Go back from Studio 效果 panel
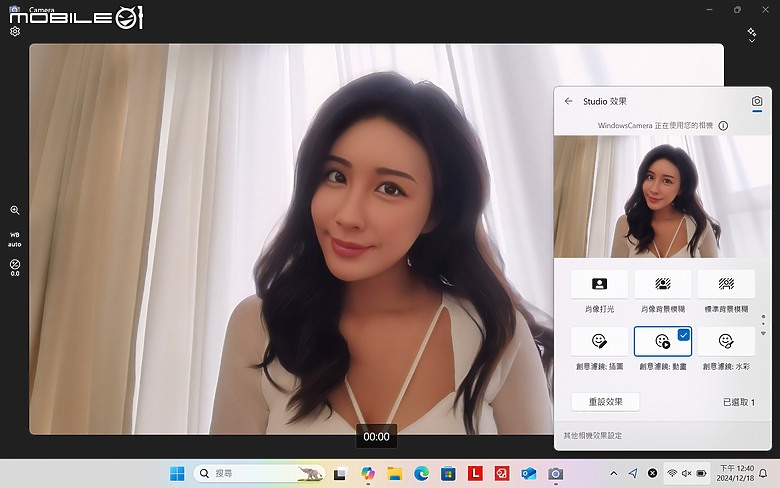Image resolution: width=780 pixels, height=488 pixels. [569, 101]
